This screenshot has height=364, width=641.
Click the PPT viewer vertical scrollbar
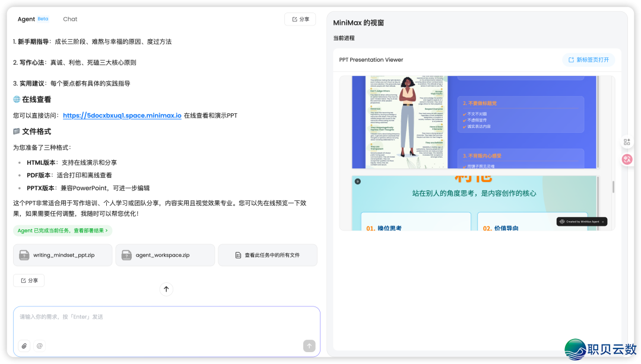[x=613, y=186]
